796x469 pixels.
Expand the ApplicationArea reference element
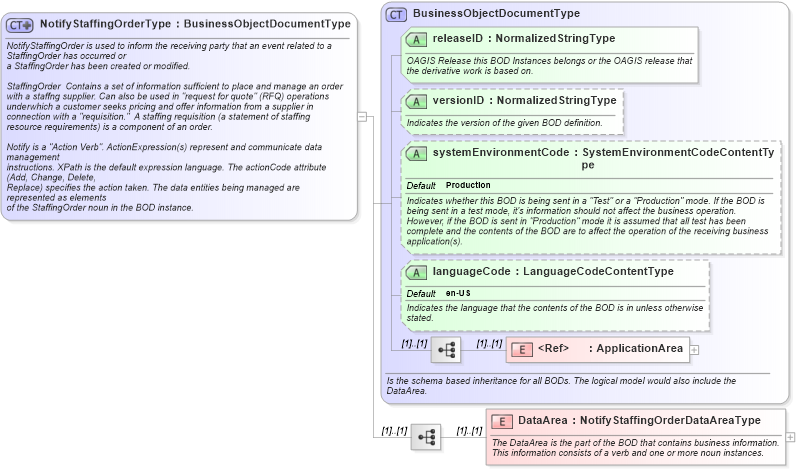point(694,350)
